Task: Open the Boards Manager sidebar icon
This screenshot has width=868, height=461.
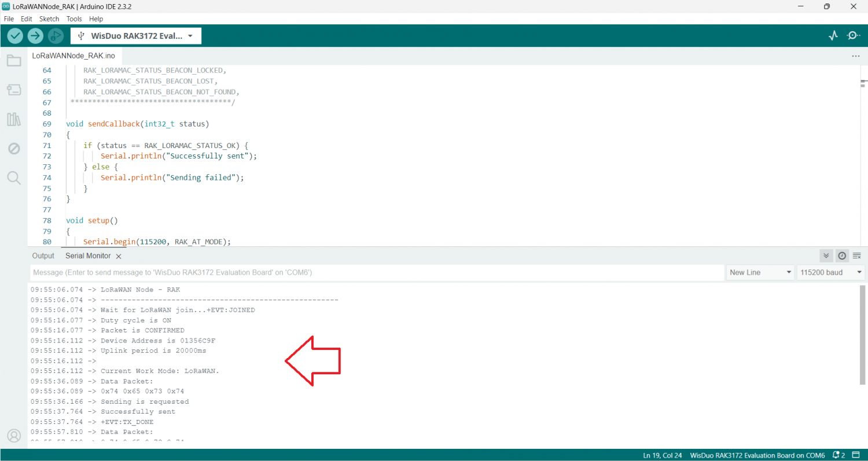Action: pos(14,90)
